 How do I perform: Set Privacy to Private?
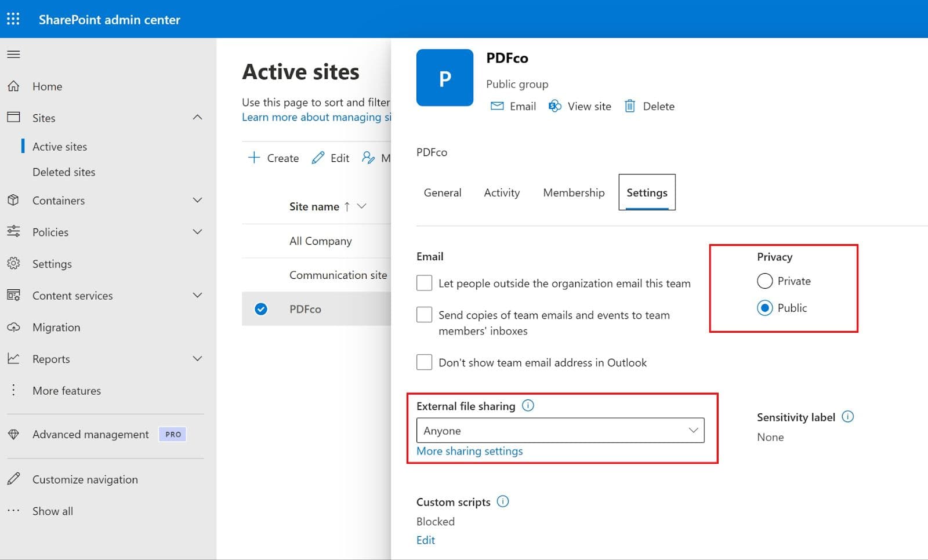click(765, 281)
